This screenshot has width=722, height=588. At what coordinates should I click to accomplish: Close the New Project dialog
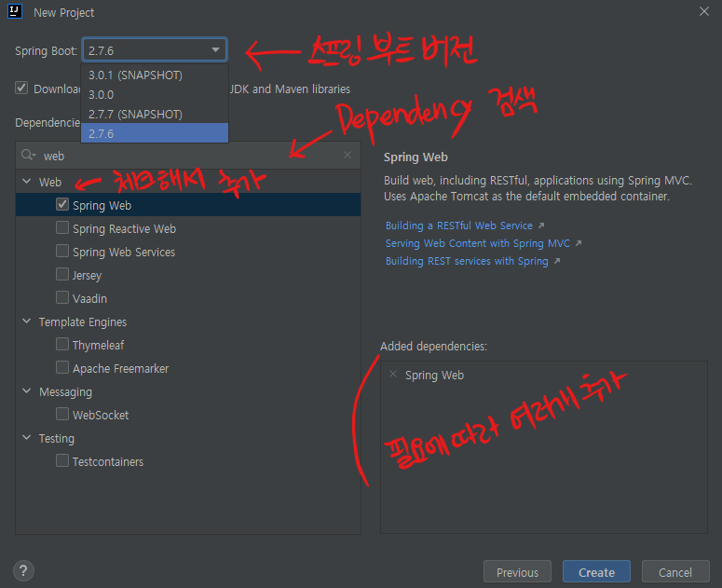coord(704,11)
